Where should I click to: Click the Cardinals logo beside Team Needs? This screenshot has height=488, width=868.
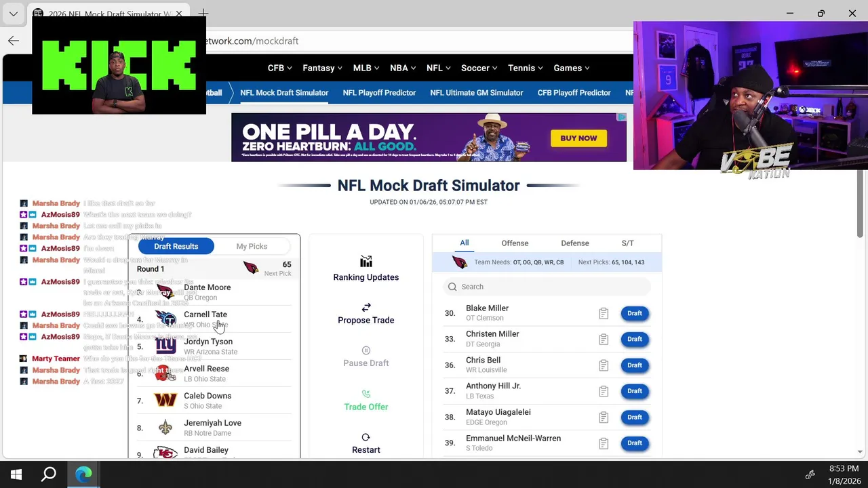(x=460, y=262)
